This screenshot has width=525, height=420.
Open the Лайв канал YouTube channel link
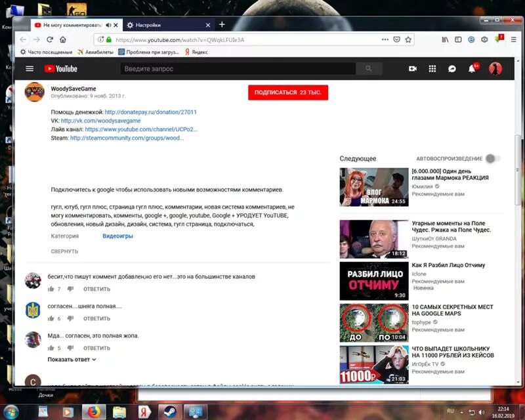[x=141, y=129]
